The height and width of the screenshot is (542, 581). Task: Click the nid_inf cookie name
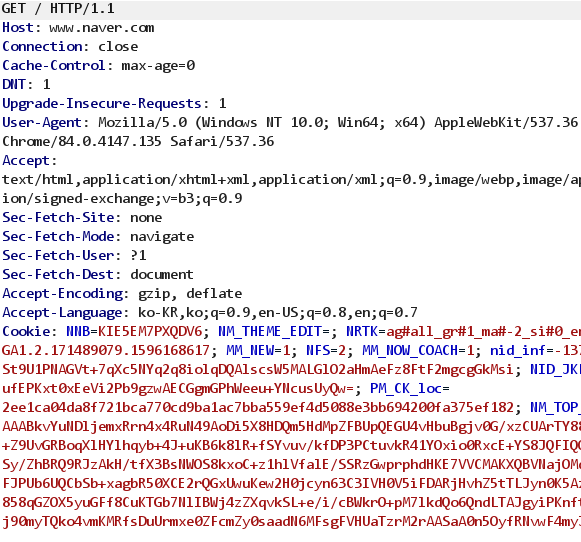pyautogui.click(x=518, y=350)
